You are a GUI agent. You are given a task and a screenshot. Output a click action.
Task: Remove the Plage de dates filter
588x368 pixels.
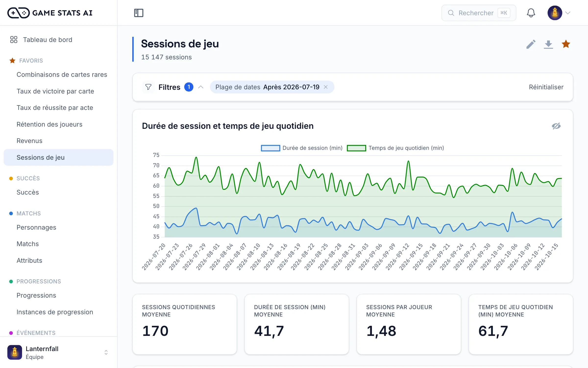click(326, 87)
